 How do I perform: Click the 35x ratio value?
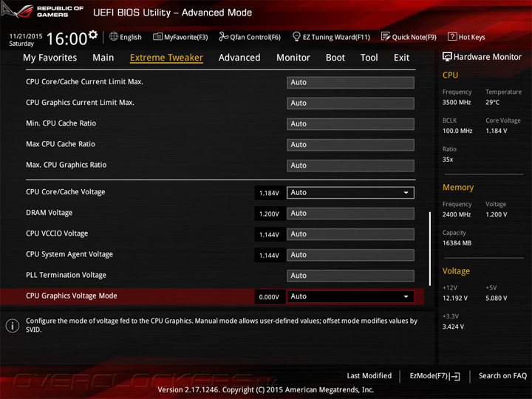pyautogui.click(x=448, y=160)
